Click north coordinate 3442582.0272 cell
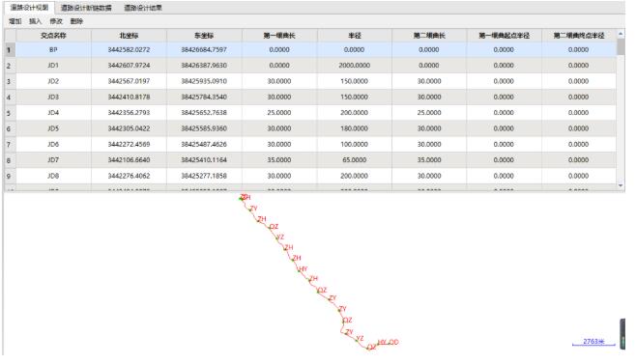Image resolution: width=636 pixels, height=364 pixels. (x=129, y=49)
